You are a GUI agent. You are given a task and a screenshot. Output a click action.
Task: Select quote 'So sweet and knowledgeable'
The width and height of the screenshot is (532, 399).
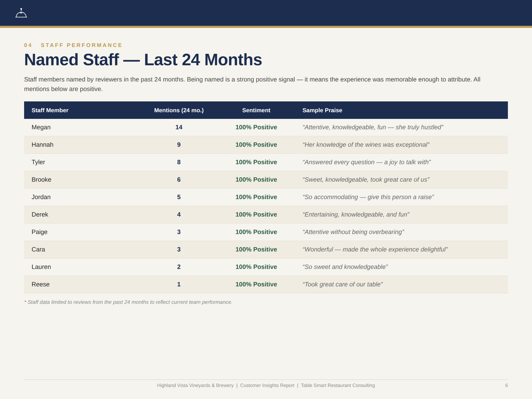click(345, 267)
